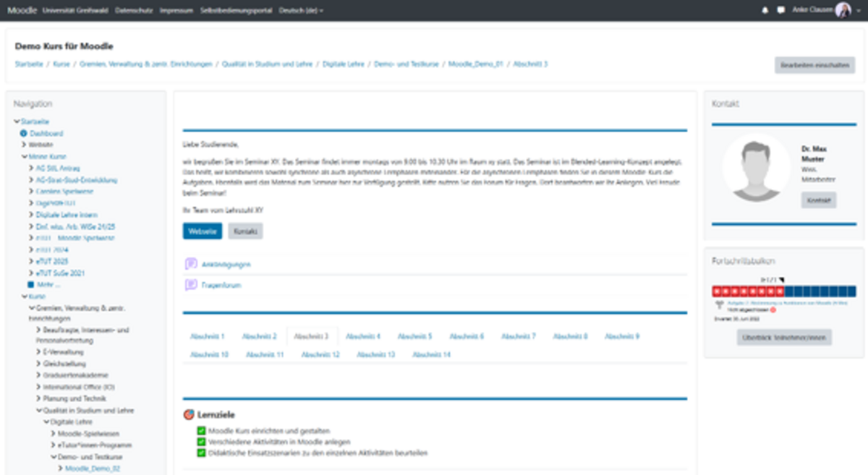Open the Deutsch (de) language dropdown
This screenshot has width=868, height=475.
tap(301, 11)
